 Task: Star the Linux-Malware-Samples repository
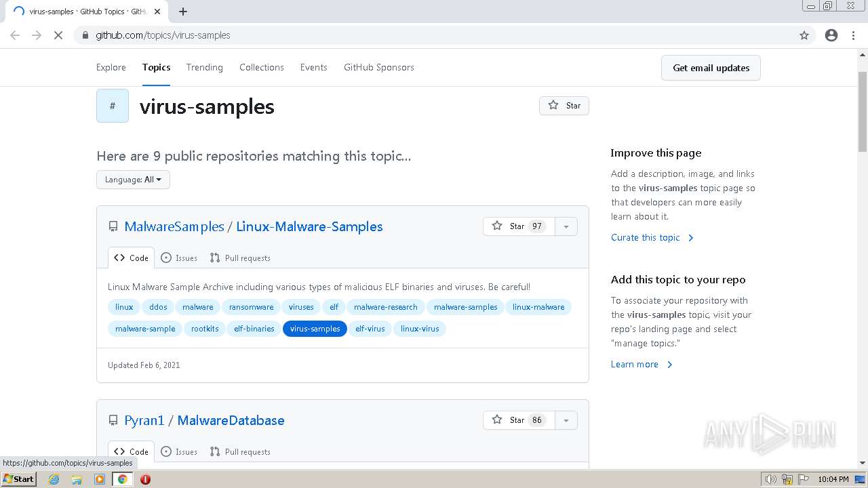519,226
